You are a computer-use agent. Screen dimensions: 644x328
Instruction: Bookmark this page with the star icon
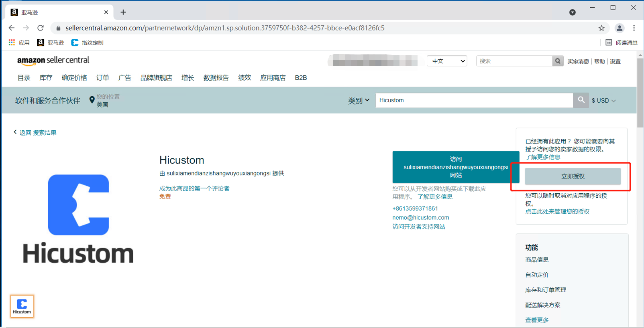coord(601,28)
